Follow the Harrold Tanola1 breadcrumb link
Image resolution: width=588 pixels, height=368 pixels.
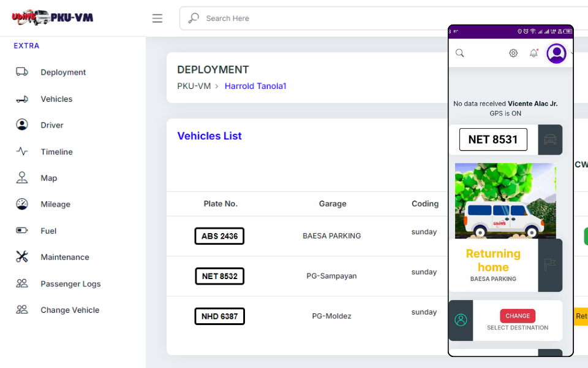[x=255, y=86]
